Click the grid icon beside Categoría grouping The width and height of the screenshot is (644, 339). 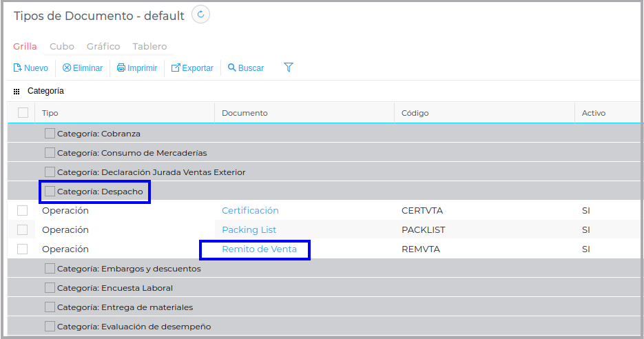tap(17, 91)
